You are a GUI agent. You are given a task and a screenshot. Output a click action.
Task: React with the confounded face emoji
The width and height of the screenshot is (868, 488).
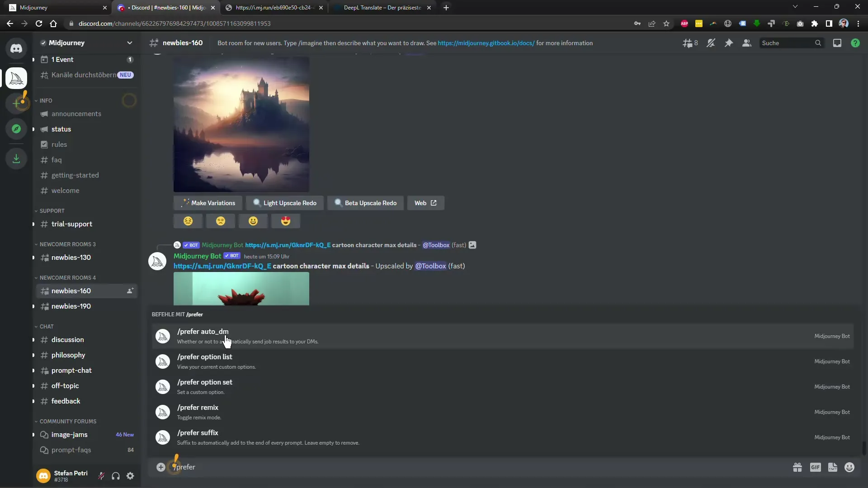tap(188, 221)
